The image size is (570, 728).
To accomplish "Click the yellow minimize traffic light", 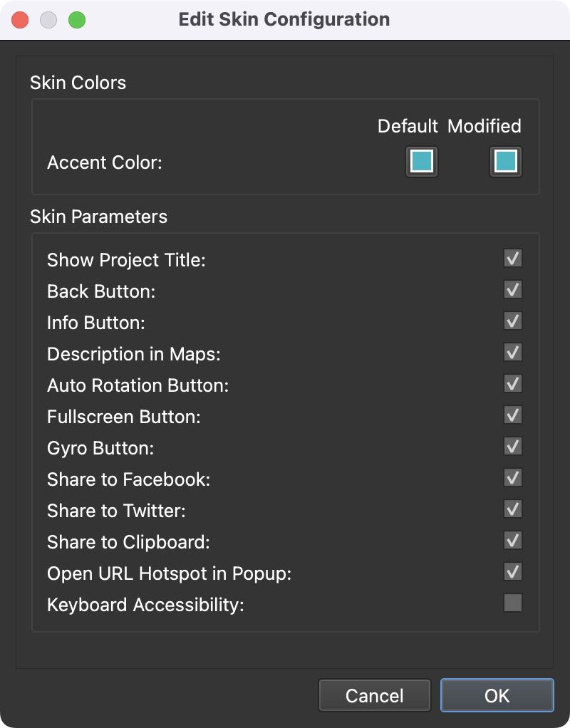I will (x=47, y=20).
